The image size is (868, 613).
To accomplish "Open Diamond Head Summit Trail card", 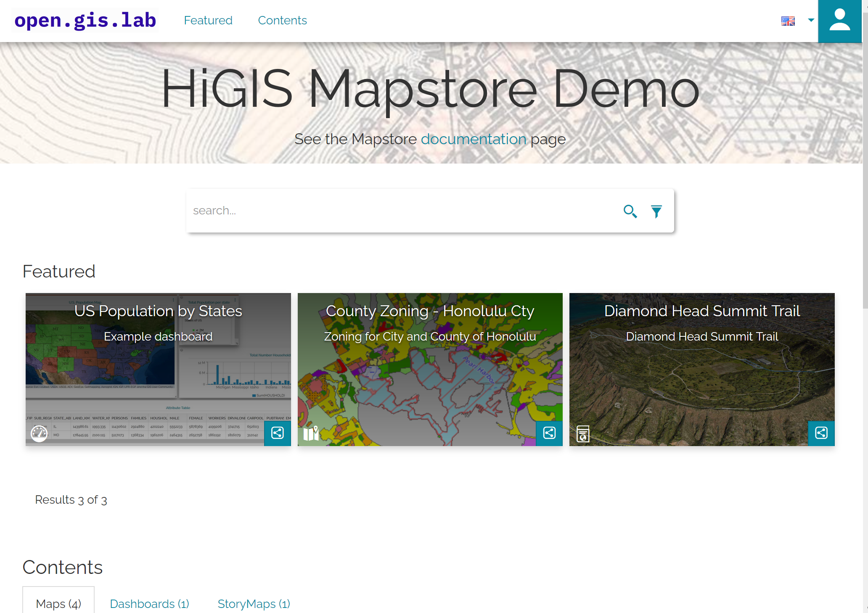I will (x=702, y=369).
